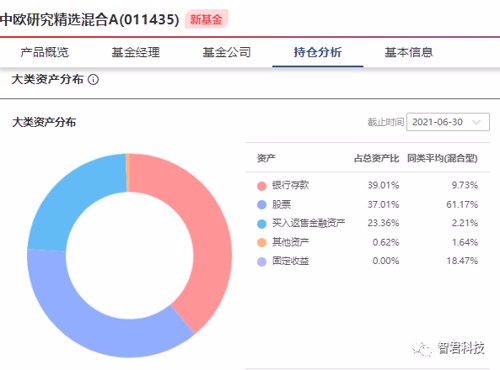Open the 基本信息 tab
This screenshot has height=370, width=500.
pyautogui.click(x=409, y=52)
